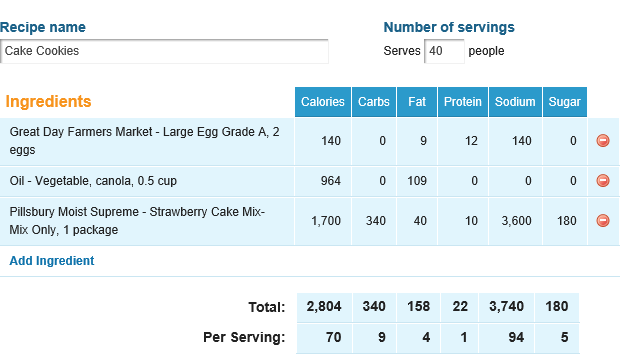The image size is (624, 360).
Task: Select the Protein column header
Action: click(x=463, y=102)
